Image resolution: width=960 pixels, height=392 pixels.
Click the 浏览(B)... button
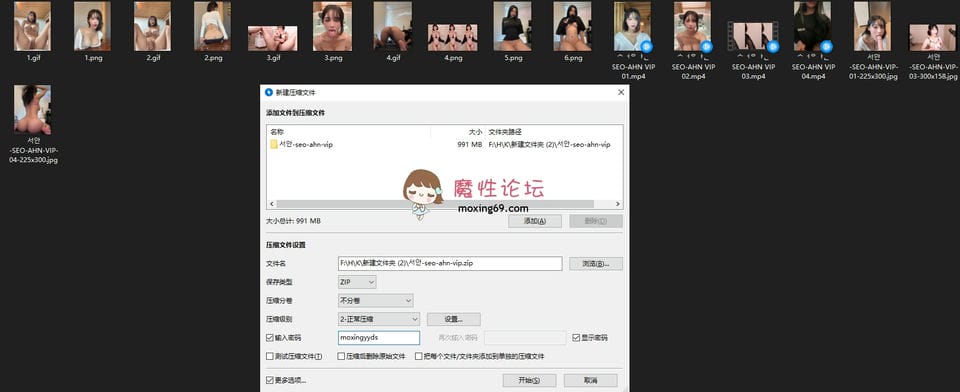[x=596, y=263]
